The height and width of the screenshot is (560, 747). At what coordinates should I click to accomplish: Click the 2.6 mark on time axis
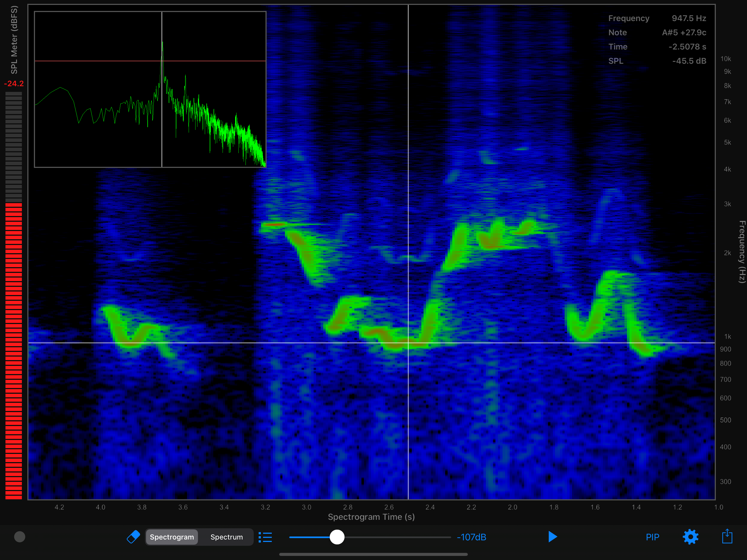pos(389,507)
